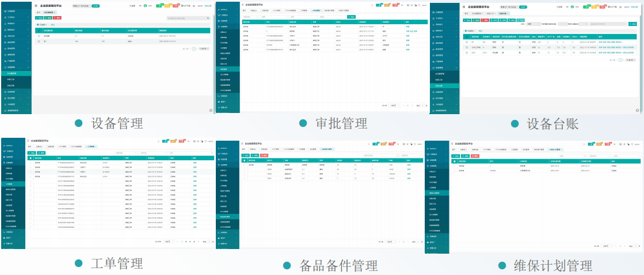Click 查看 link in first 工单管理 row
Image resolution: width=644 pixels, height=275 pixels.
(x=195, y=163)
